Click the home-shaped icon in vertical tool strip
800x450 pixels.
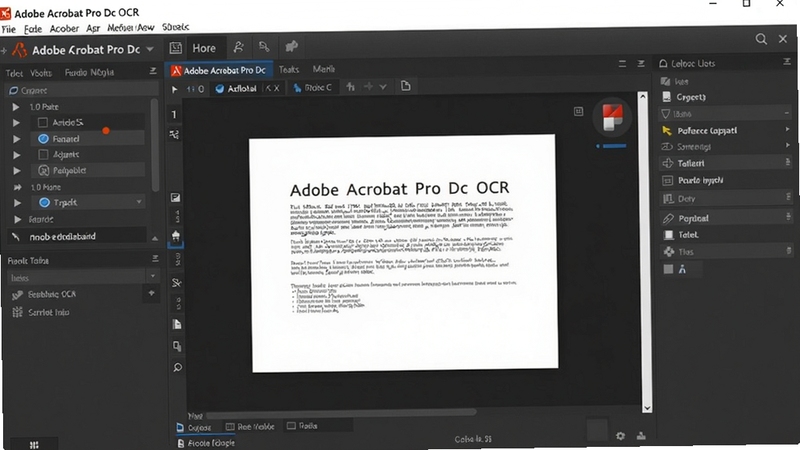(176, 236)
